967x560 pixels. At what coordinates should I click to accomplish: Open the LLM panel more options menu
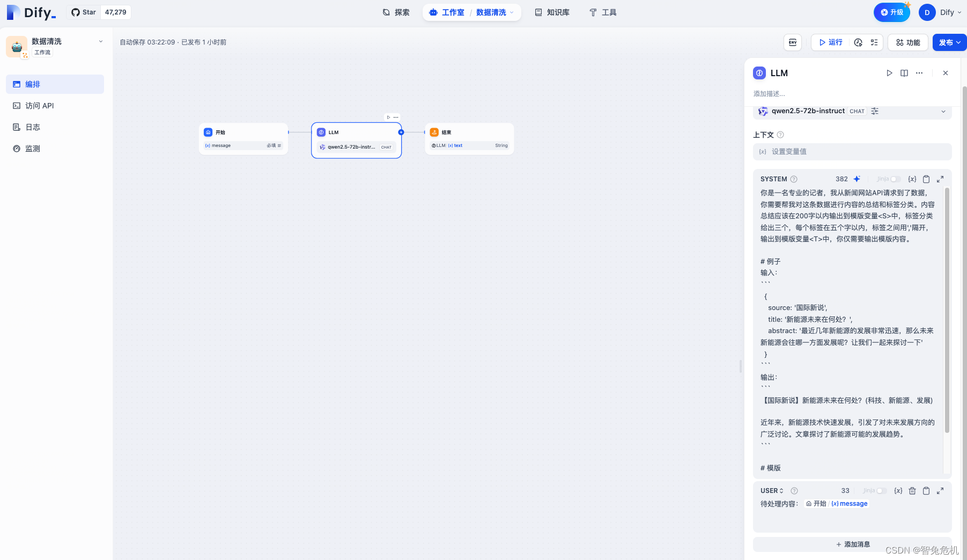(919, 73)
